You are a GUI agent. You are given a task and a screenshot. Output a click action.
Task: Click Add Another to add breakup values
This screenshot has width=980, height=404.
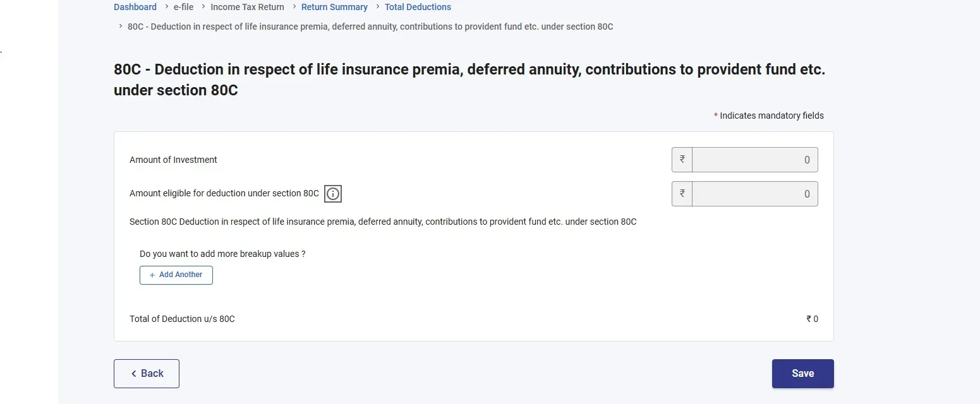pyautogui.click(x=176, y=275)
